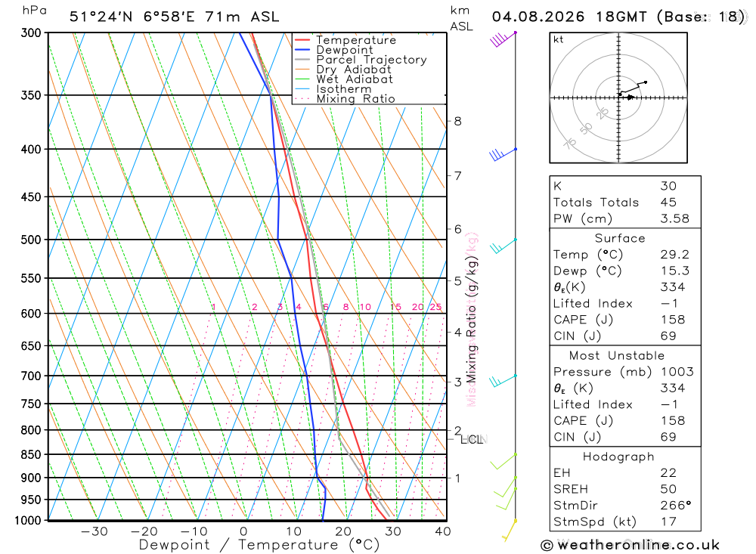Click the red Temperature legend line

point(302,40)
